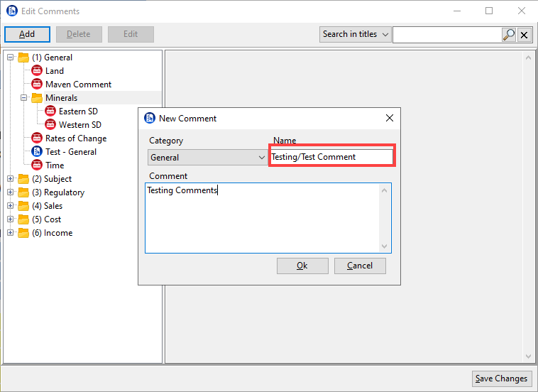Click the X clear search icon
This screenshot has width=538, height=392.
(525, 35)
